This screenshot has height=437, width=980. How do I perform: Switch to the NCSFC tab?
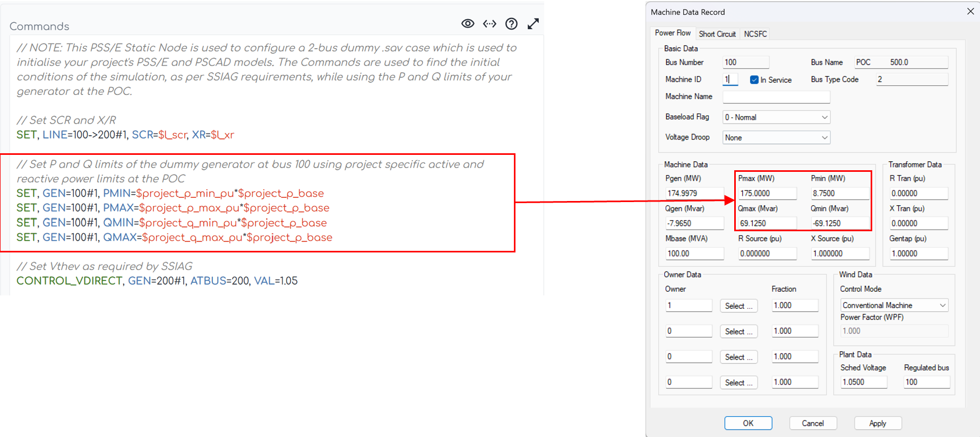tap(755, 34)
